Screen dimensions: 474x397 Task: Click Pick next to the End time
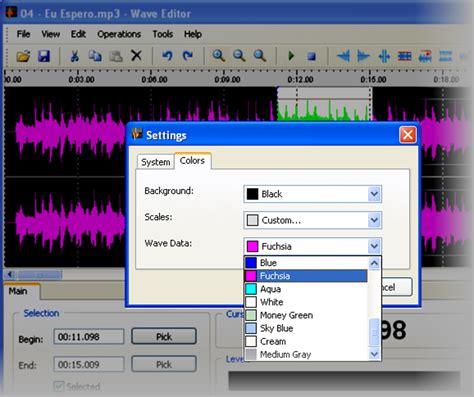[164, 365]
